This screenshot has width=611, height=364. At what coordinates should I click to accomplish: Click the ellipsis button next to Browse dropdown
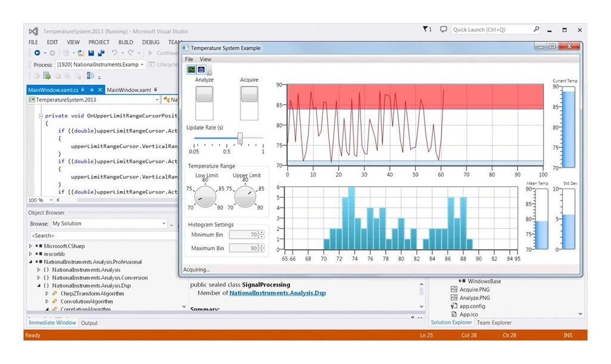click(x=171, y=224)
